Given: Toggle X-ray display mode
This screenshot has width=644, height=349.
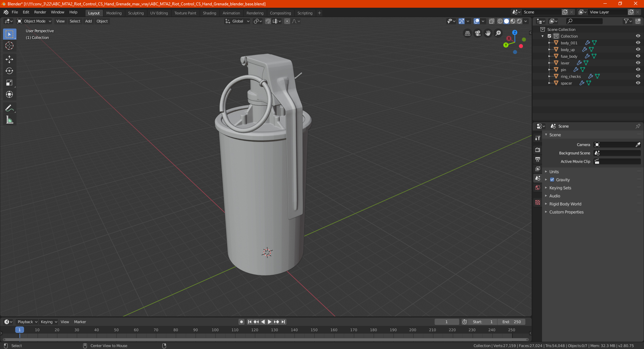Looking at the screenshot, I should 491,21.
